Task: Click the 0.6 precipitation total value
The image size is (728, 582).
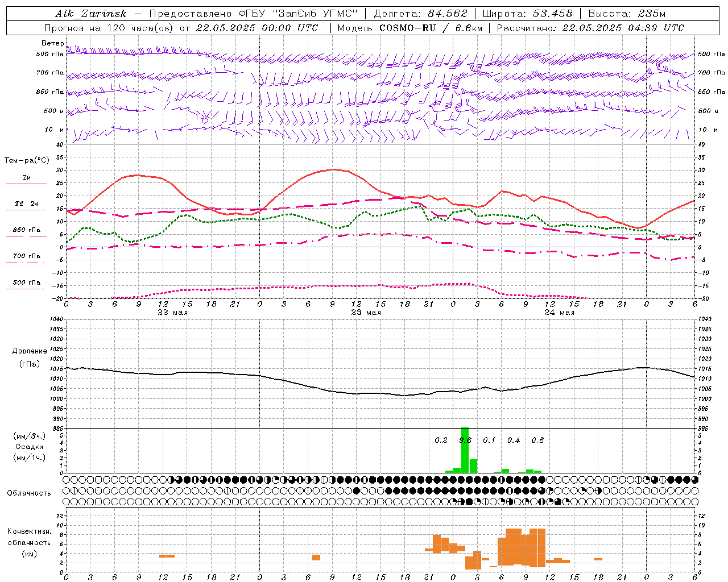Action: (537, 440)
